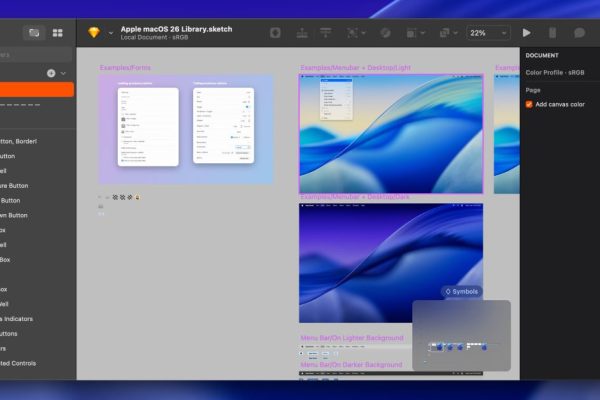Start prototype preview with Play icon

point(527,33)
